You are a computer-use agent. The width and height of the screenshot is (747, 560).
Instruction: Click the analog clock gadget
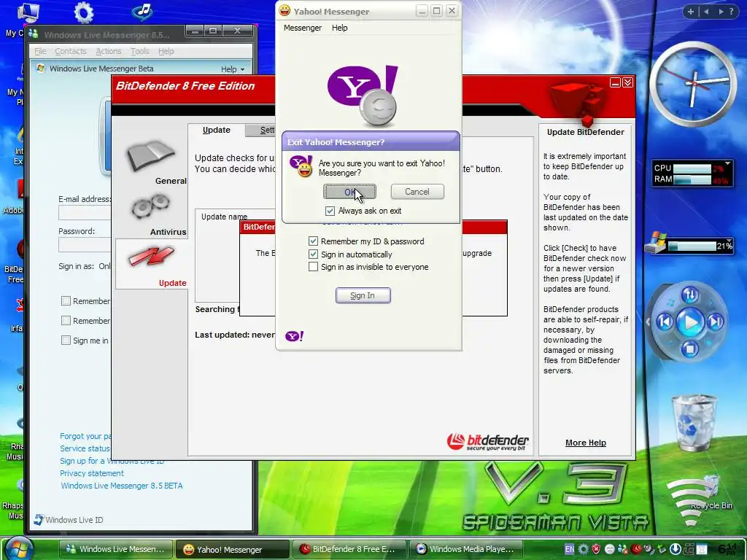tap(693, 85)
